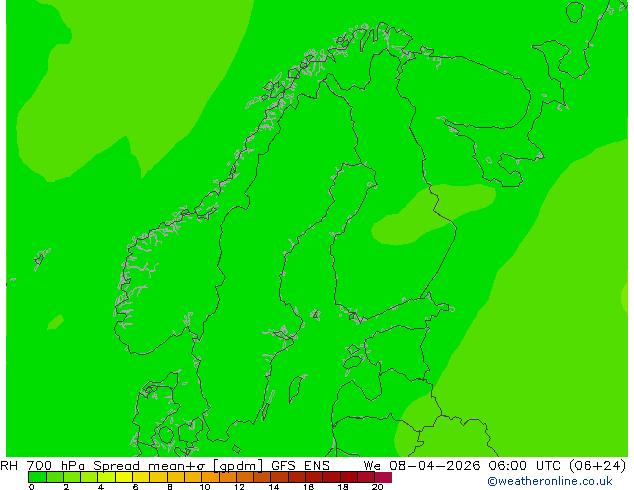Viewport: 634px width, 490px height.
Task: Click the bright green legend swatch above label 0
Action: 37,477
